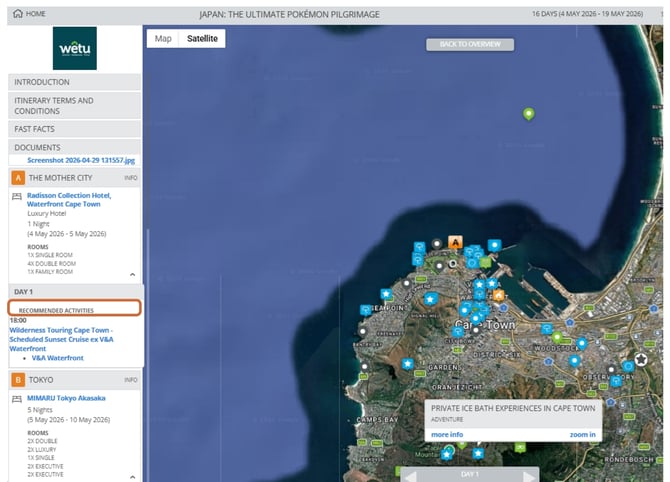Open the Day 1 section in sidebar

click(x=76, y=292)
